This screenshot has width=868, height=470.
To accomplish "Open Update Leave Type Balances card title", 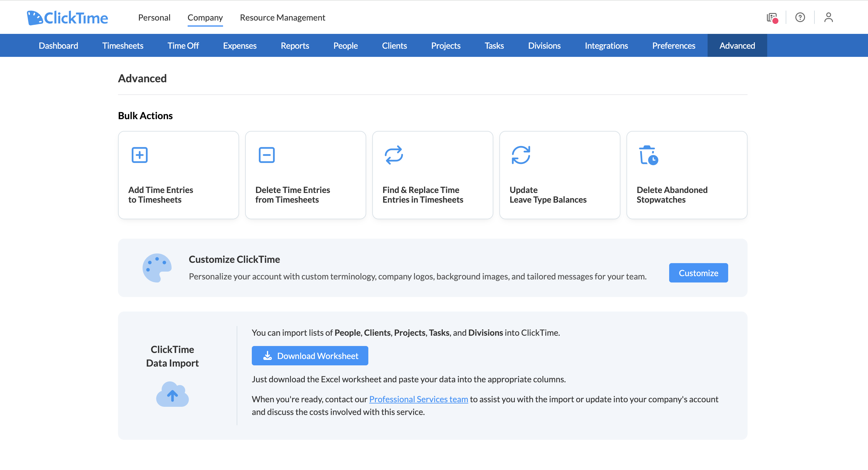I will [548, 194].
